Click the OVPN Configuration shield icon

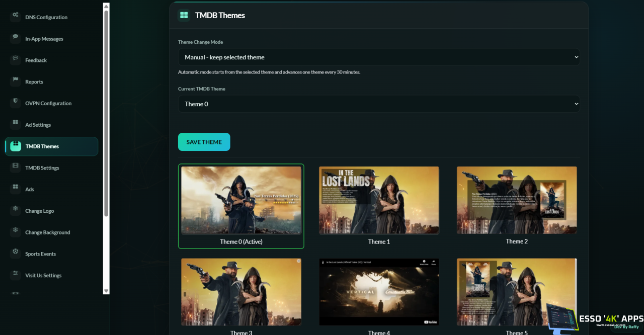[16, 102]
